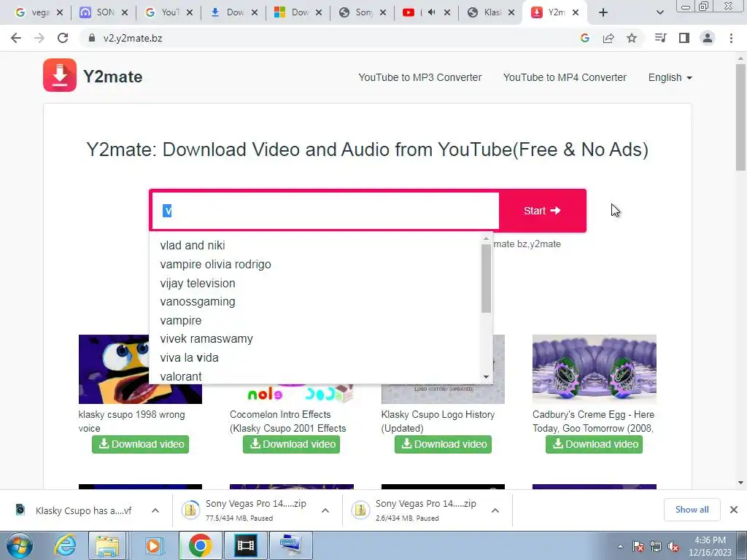Download video for Cocomelon Intro Effects
747x560 pixels.
[292, 444]
